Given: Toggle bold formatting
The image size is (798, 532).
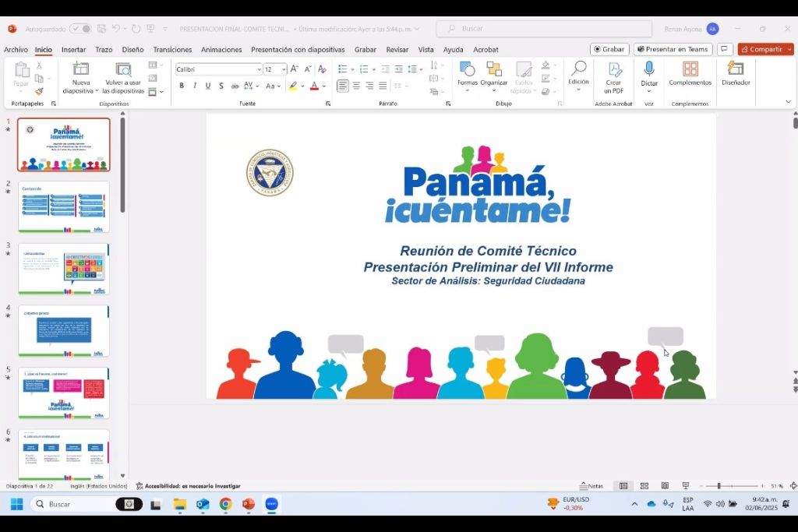Looking at the screenshot, I should point(182,86).
